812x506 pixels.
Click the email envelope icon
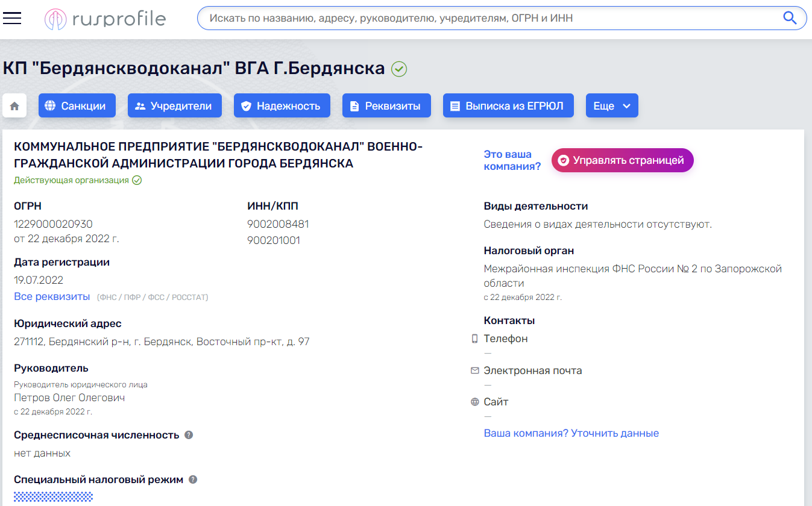pos(473,370)
